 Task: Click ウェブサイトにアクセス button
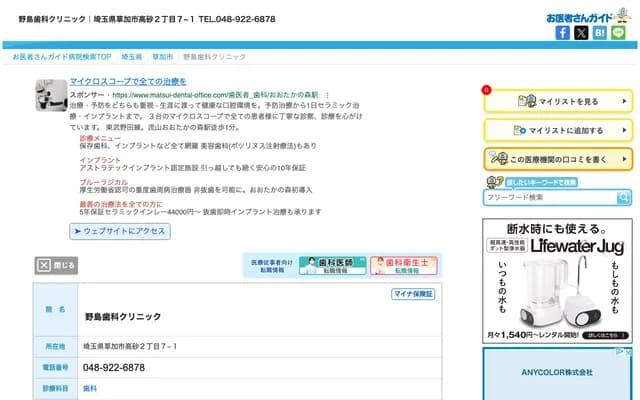(x=120, y=231)
